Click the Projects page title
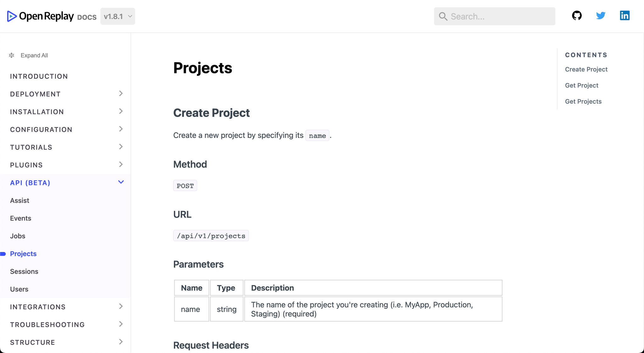 [203, 68]
